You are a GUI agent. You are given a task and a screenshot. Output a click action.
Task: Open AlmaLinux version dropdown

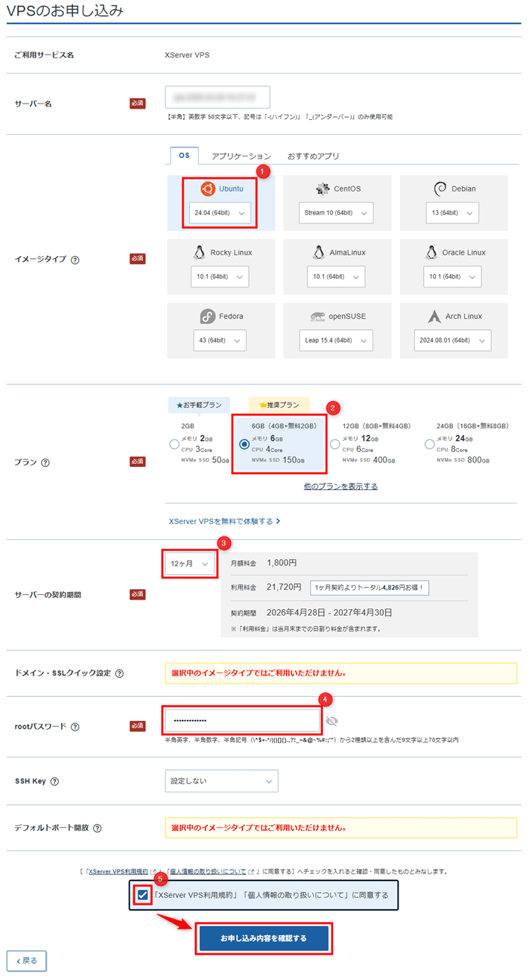(x=336, y=276)
